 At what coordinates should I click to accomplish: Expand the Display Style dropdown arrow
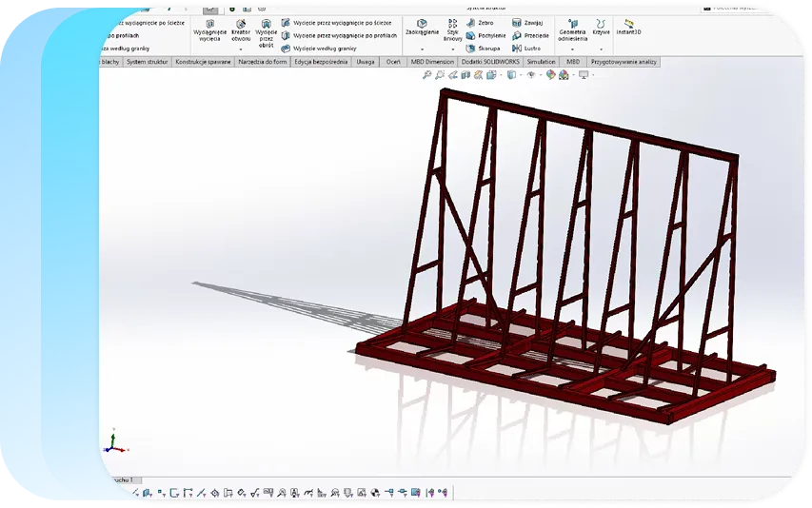click(x=521, y=75)
